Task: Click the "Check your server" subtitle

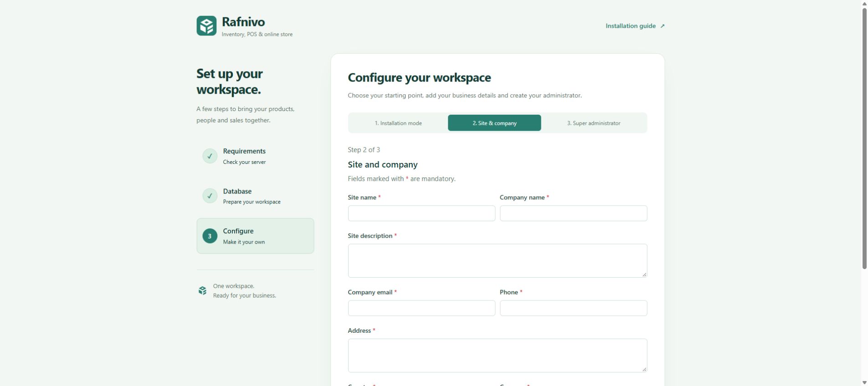Action: click(x=244, y=162)
